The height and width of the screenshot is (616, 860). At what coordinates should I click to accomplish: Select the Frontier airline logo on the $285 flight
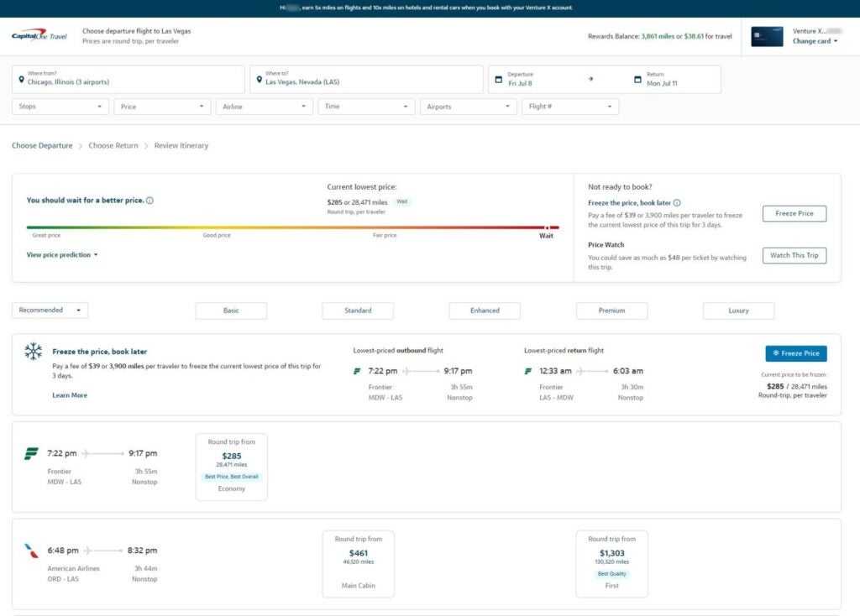tap(29, 452)
